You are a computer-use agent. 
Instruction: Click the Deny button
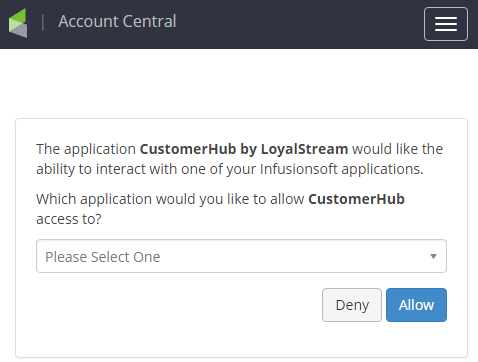click(352, 305)
